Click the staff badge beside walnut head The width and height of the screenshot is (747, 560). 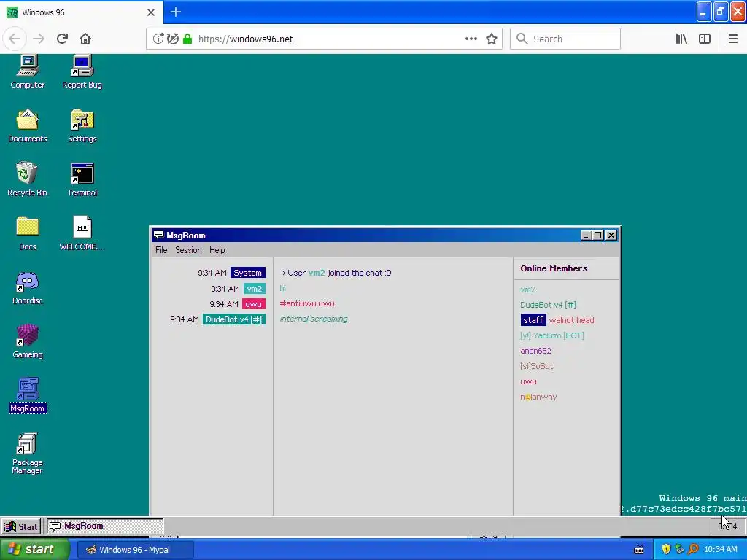tap(533, 320)
